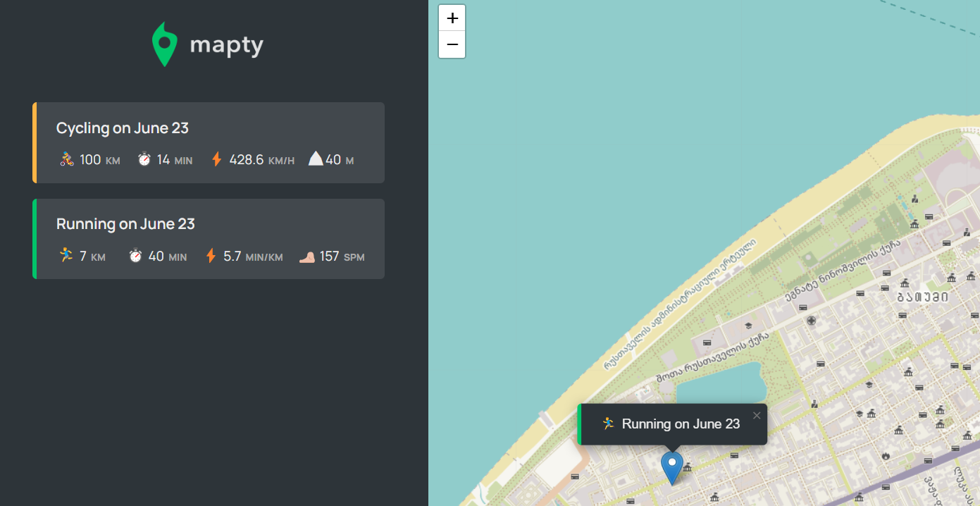Zoom out on the map
980x506 pixels.
(x=452, y=44)
